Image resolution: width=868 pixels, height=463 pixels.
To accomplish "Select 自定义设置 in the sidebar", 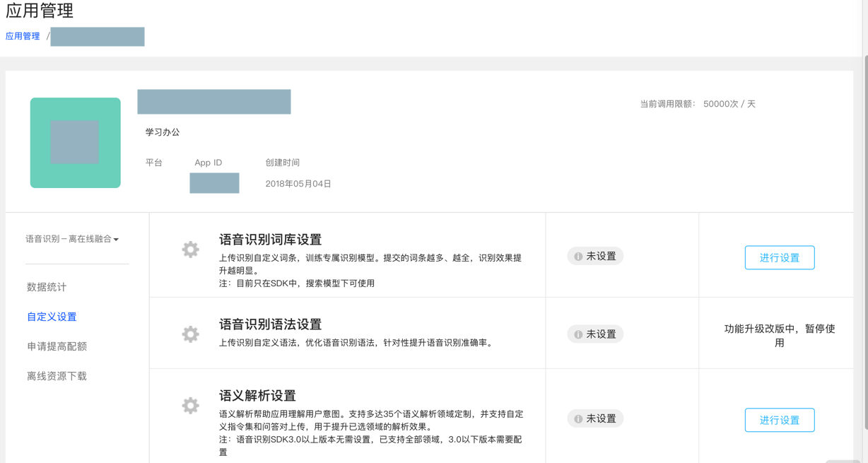I will 52,317.
